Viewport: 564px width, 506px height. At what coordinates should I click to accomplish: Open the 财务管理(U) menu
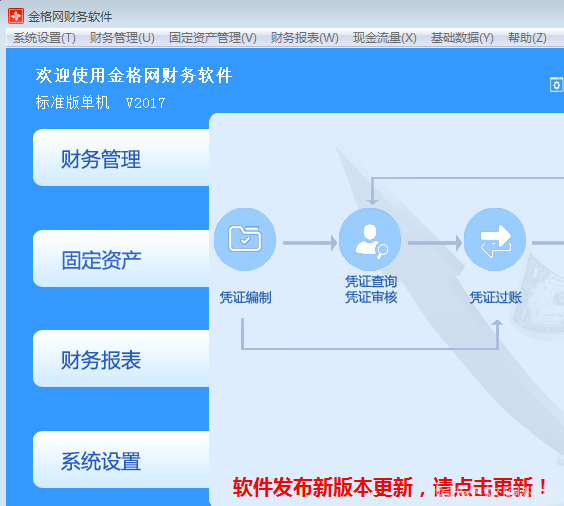coord(122,38)
